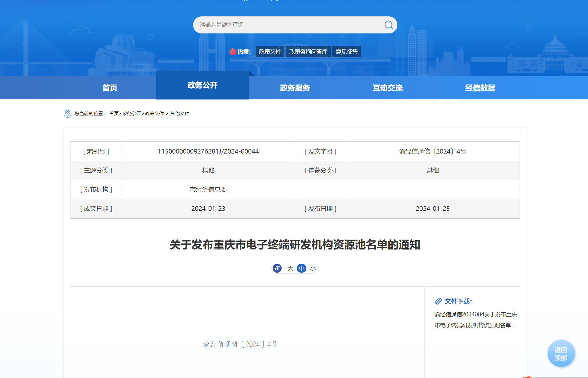This screenshot has height=378, width=588.
Task: Open the 经信数据 tab
Action: tap(480, 88)
